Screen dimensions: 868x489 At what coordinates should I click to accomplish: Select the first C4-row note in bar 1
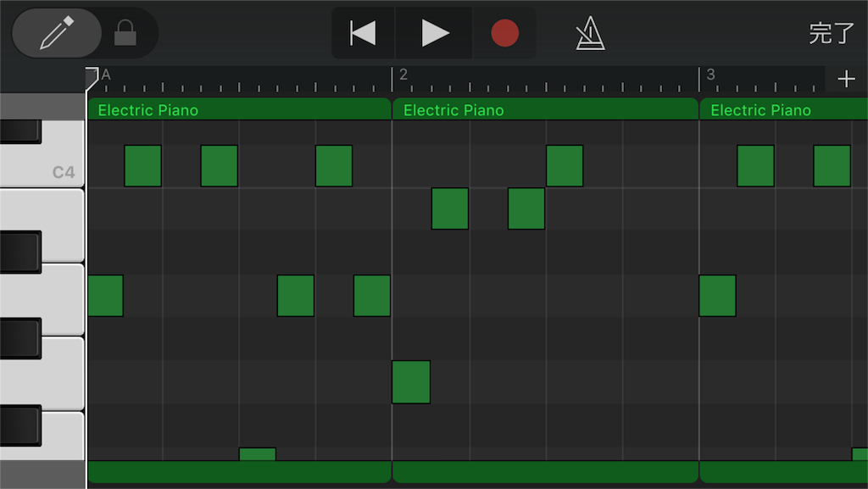pyautogui.click(x=142, y=166)
